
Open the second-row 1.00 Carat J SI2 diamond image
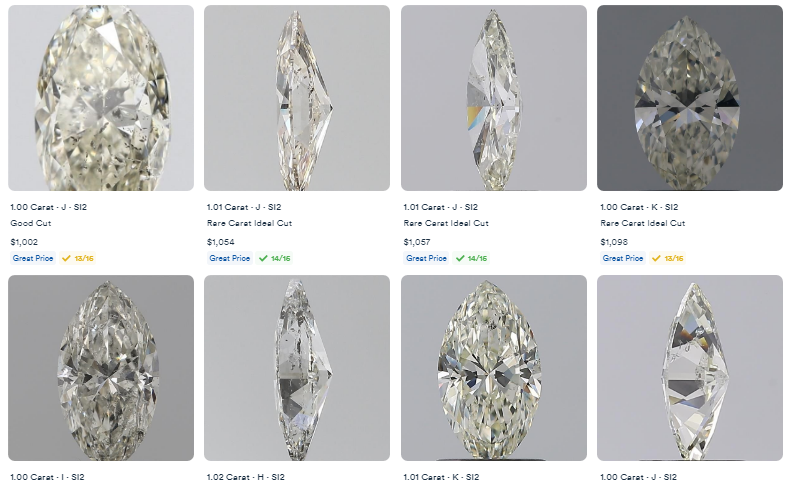tap(690, 368)
